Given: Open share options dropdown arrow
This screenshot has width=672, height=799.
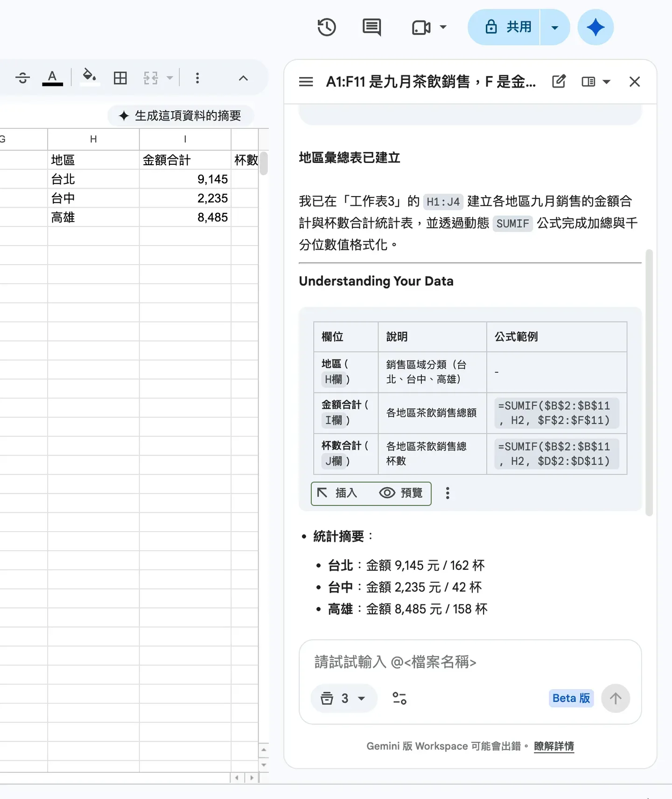Looking at the screenshot, I should click(x=555, y=27).
